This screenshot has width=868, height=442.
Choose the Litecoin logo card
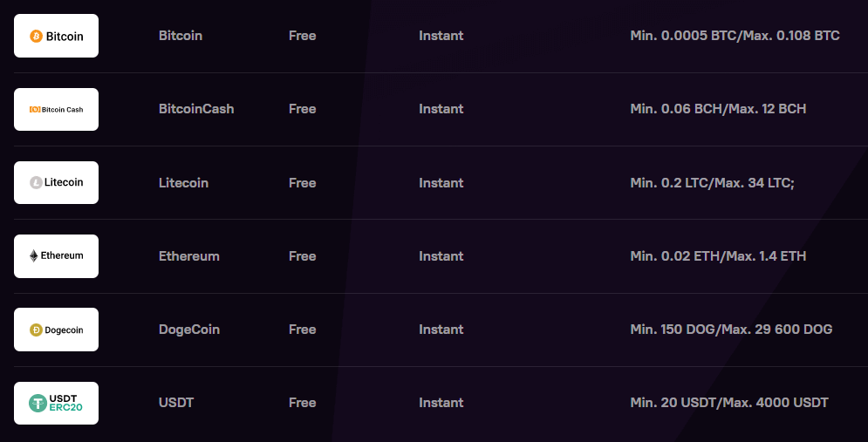point(56,182)
